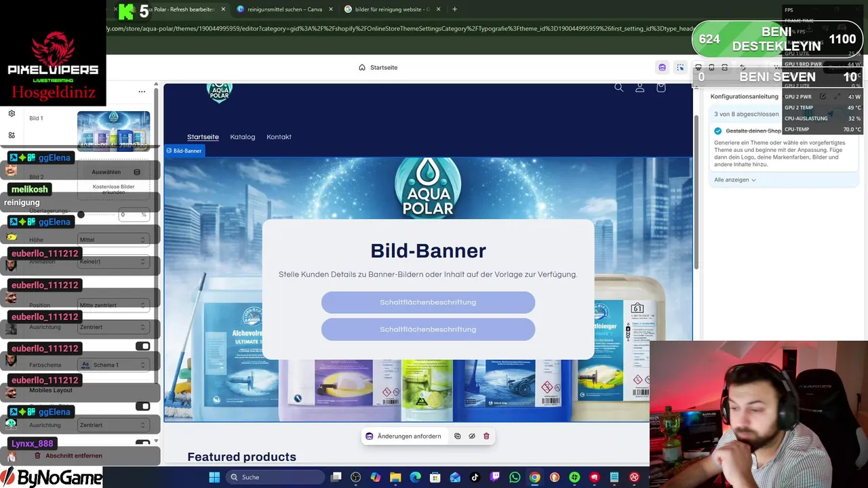Open the shopping cart icon in store header

click(661, 87)
